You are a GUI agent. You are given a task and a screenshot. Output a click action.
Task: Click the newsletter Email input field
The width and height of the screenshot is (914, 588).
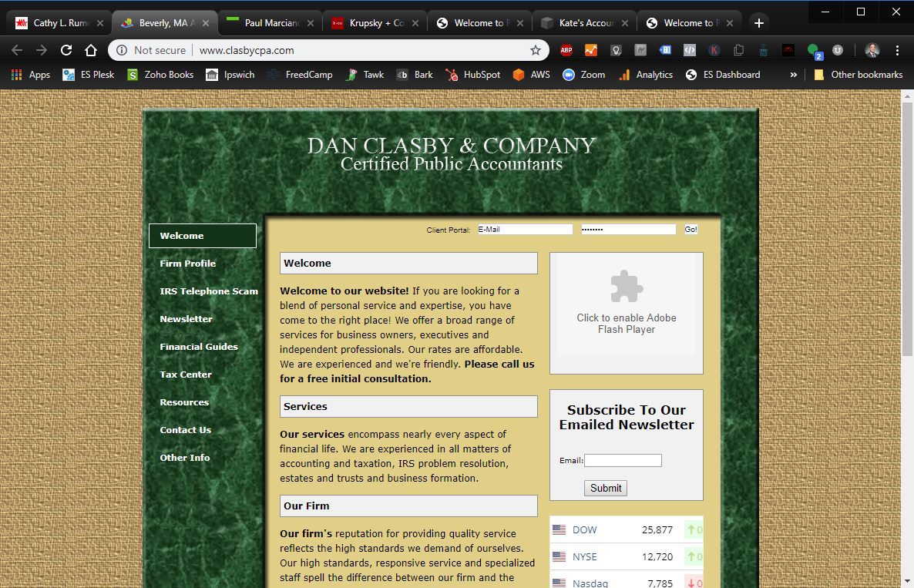click(x=623, y=460)
